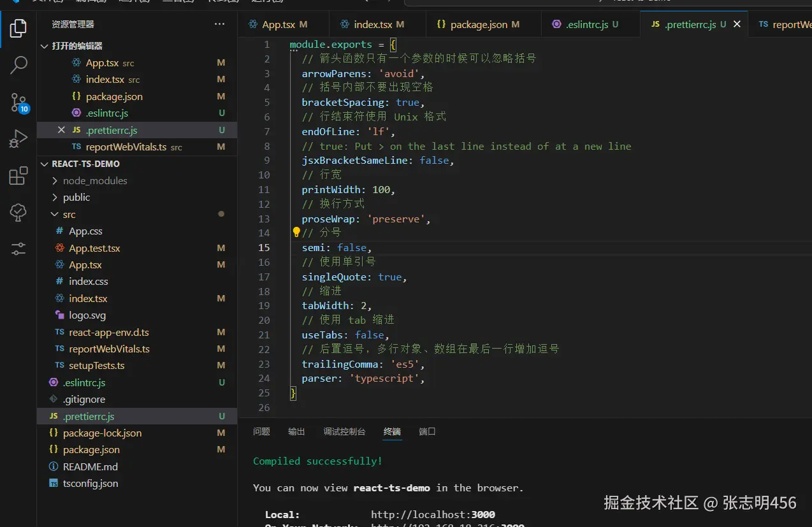Image resolution: width=812 pixels, height=527 pixels.
Task: Open App.tsx src in open editors
Action: pos(137,63)
